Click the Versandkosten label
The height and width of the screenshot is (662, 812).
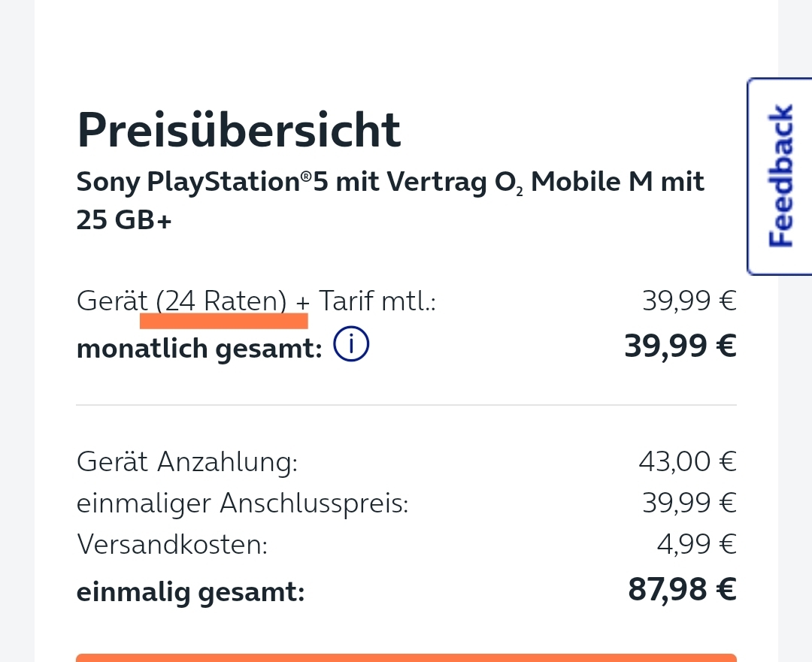172,545
